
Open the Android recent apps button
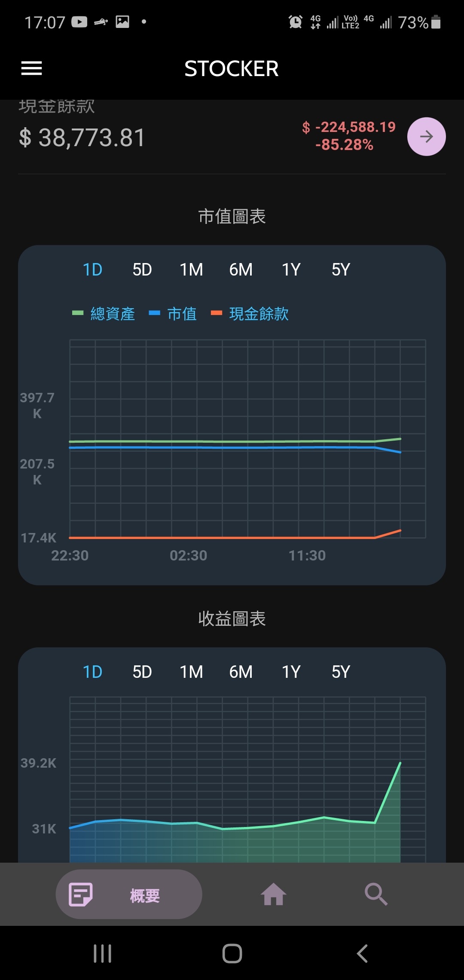coord(103,953)
